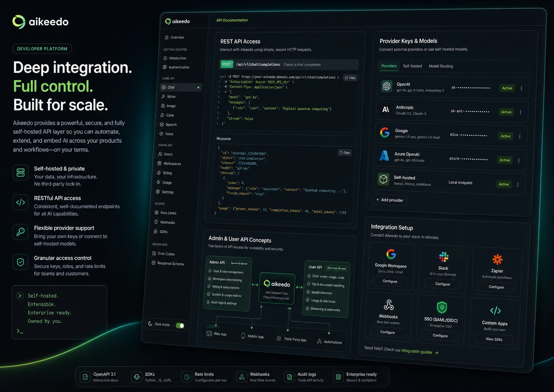Click the Add provider button
The height and width of the screenshot is (392, 554).
tap(390, 200)
